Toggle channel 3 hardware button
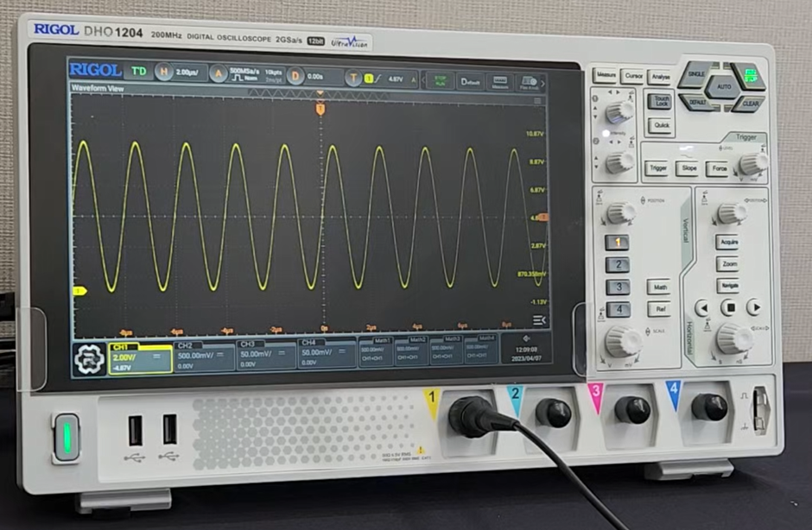The width and height of the screenshot is (812, 530). 619,287
